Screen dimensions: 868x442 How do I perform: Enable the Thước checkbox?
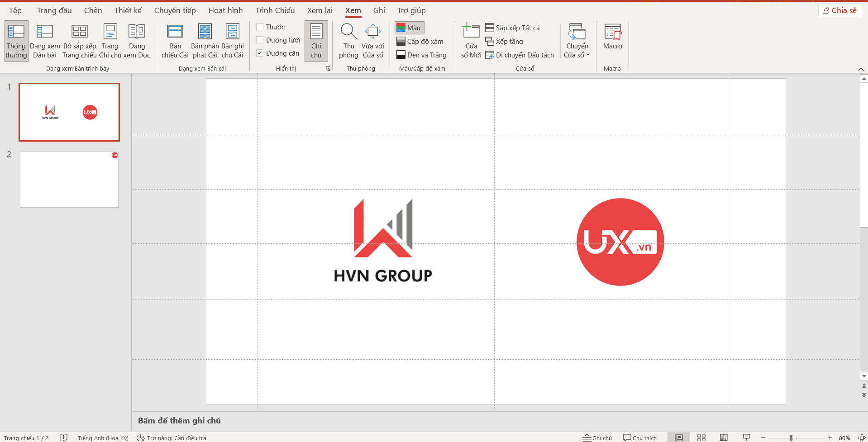[260, 27]
